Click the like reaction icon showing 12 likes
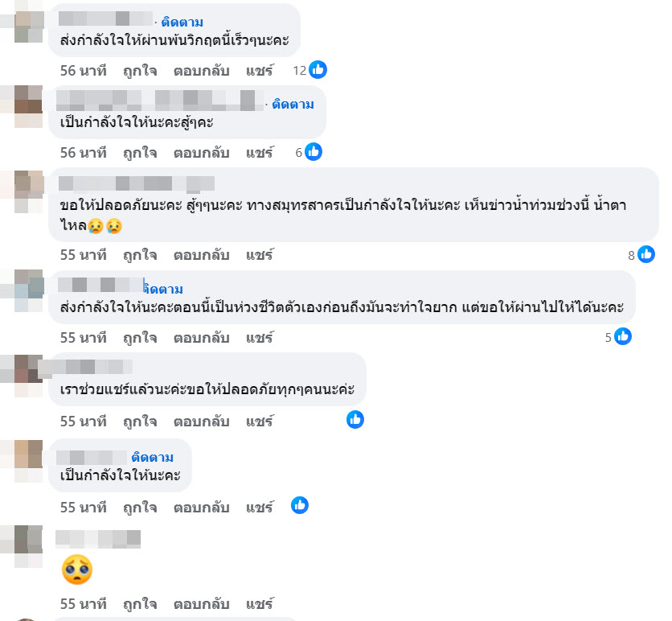This screenshot has height=621, width=672. pos(318,70)
